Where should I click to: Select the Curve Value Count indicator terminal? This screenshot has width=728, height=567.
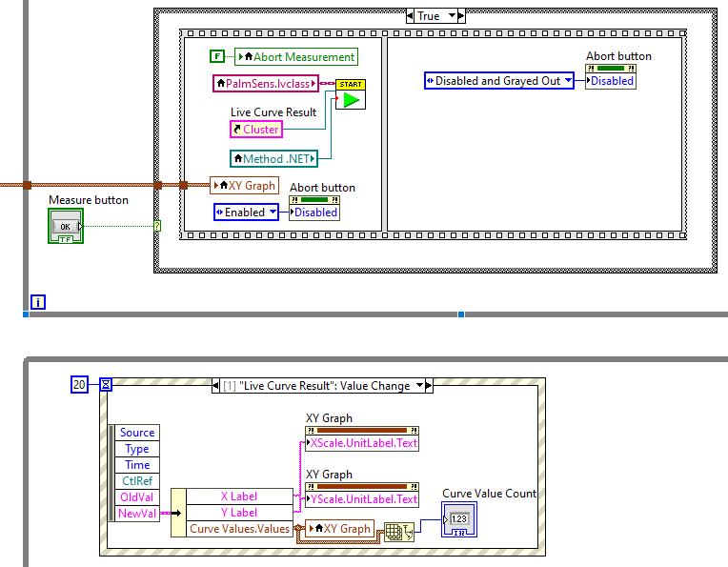pyautogui.click(x=457, y=519)
